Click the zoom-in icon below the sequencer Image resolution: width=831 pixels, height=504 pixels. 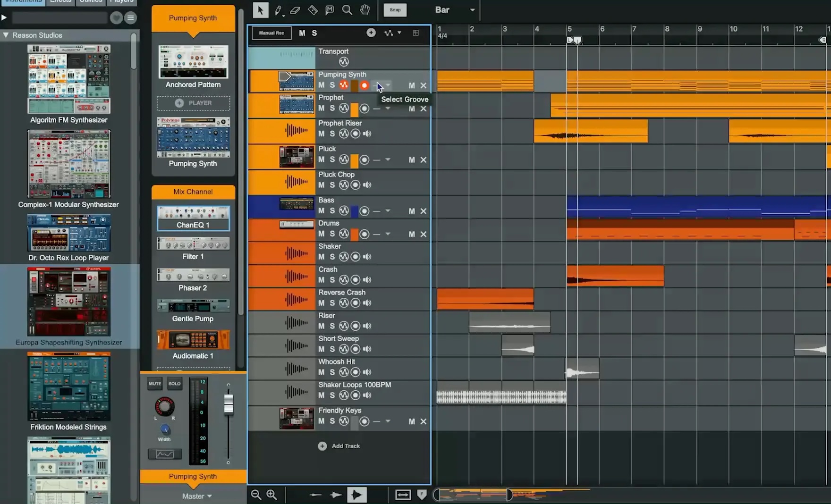click(272, 495)
